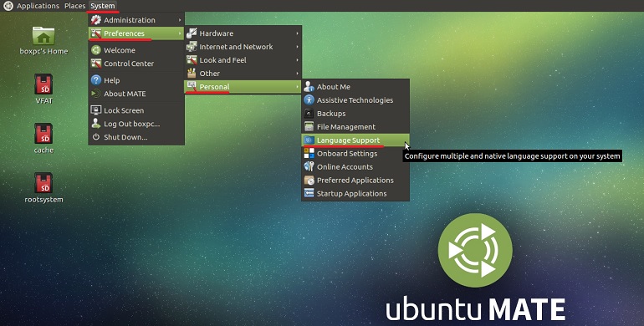Click the Other category icon
Viewport: 644px width, 326px height.
pyautogui.click(x=192, y=74)
